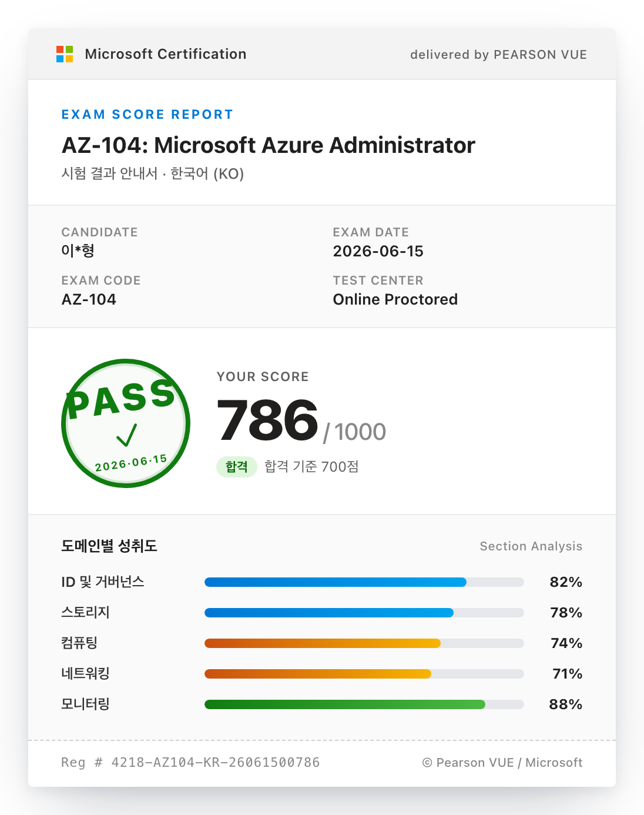Click the Microsoft Certification header title
This screenshot has height=815, width=644.
166,54
